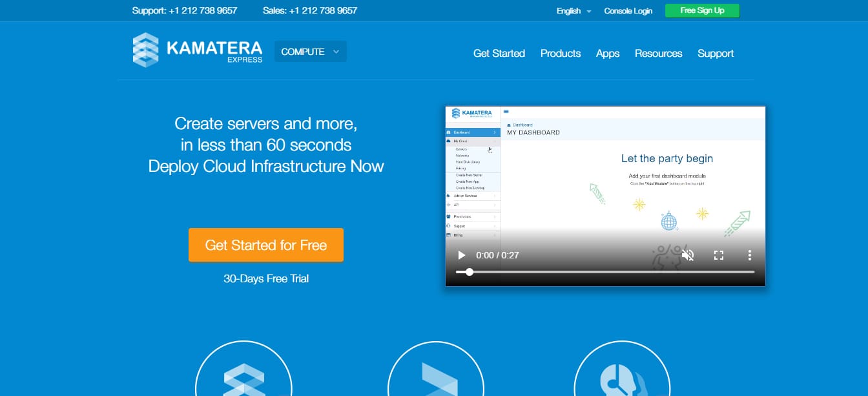868x396 pixels.
Task: Click the Billing item in video sidebar
Action: pos(473,235)
